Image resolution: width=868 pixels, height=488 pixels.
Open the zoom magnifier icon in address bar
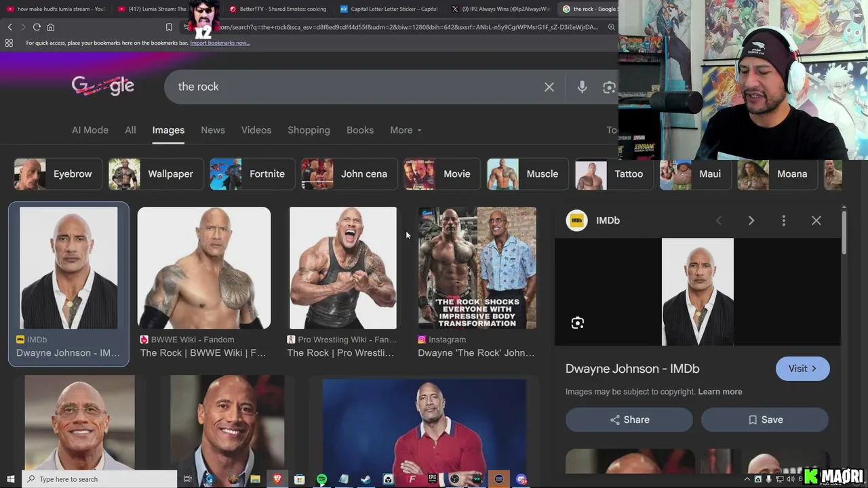pyautogui.click(x=611, y=27)
